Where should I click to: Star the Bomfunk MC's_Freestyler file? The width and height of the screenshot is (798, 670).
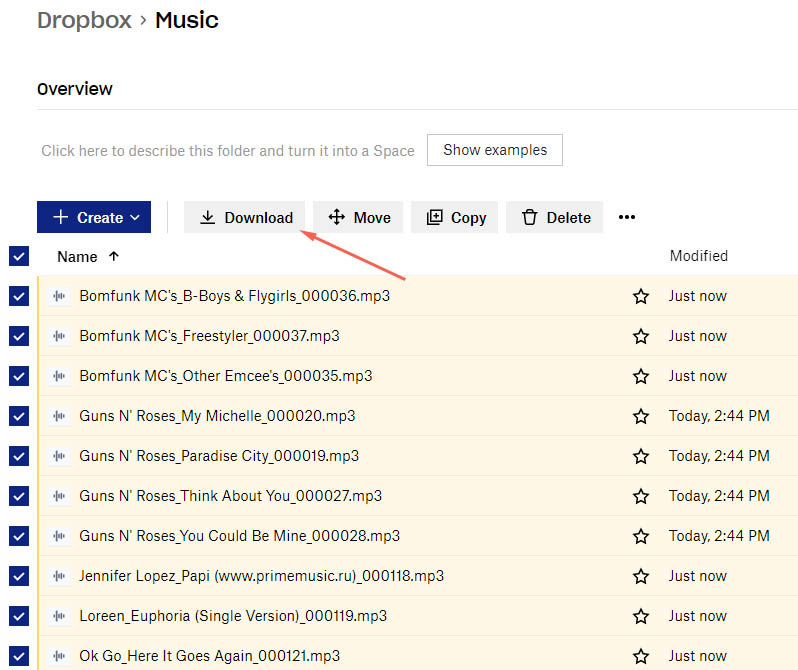[x=641, y=337]
